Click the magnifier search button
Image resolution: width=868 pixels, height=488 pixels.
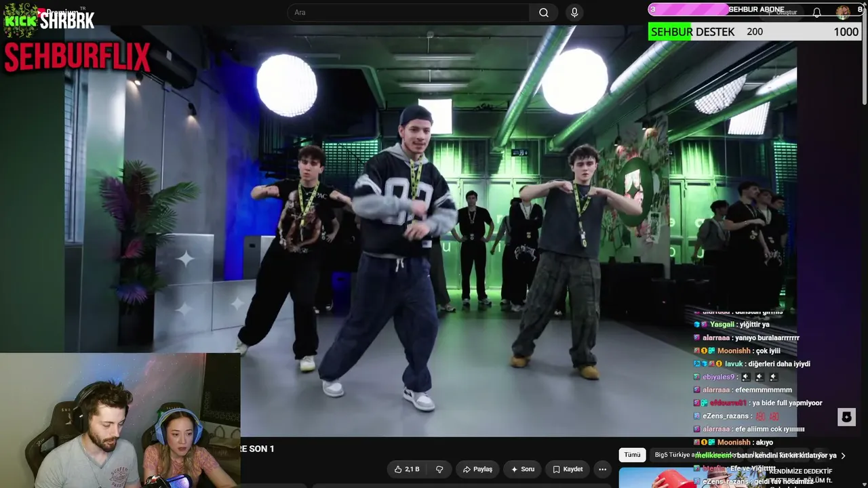tap(544, 12)
